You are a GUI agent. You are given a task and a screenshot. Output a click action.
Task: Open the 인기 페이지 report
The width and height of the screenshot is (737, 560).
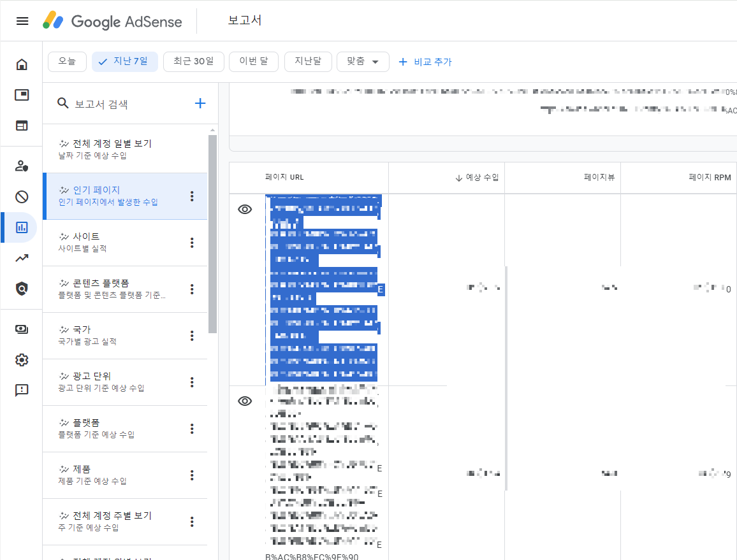[125, 196]
